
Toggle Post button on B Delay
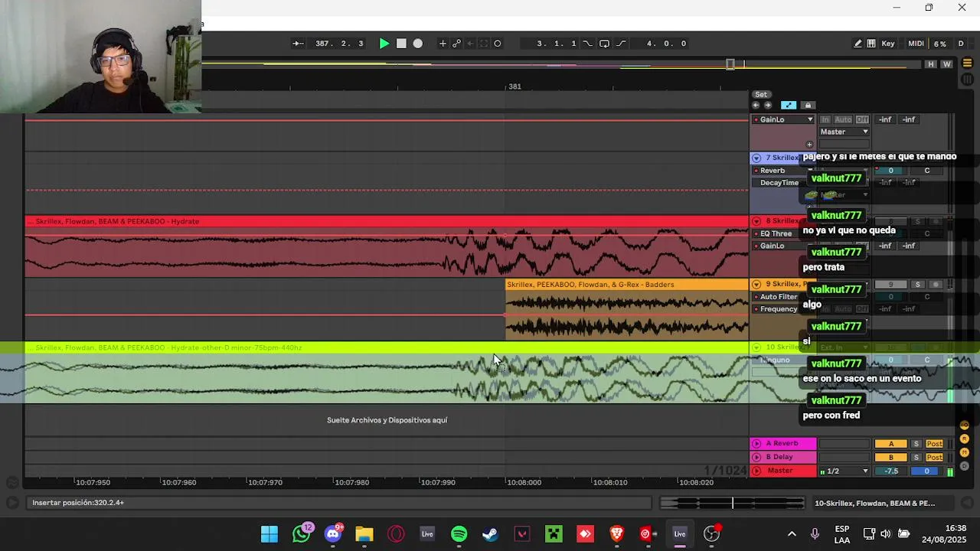(x=935, y=457)
